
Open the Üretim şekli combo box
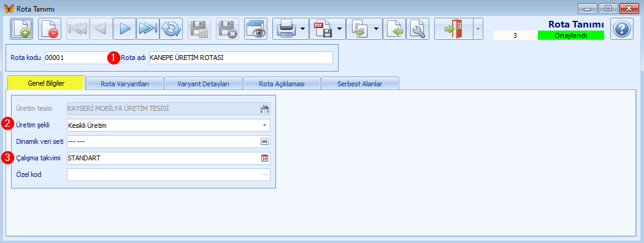point(169,125)
